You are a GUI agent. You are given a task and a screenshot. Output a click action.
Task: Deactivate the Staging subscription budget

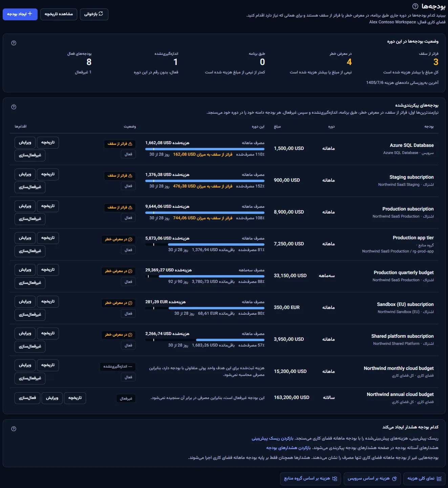coord(30,187)
